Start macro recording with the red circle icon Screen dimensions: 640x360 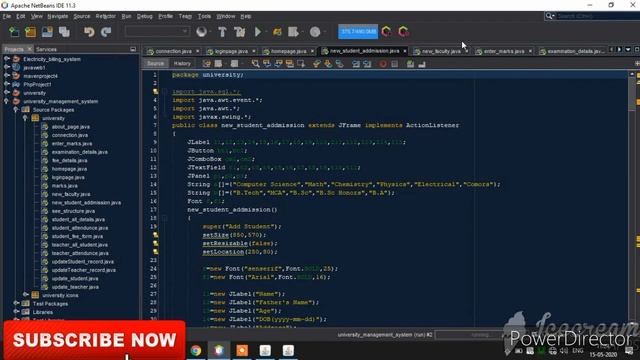click(383, 64)
